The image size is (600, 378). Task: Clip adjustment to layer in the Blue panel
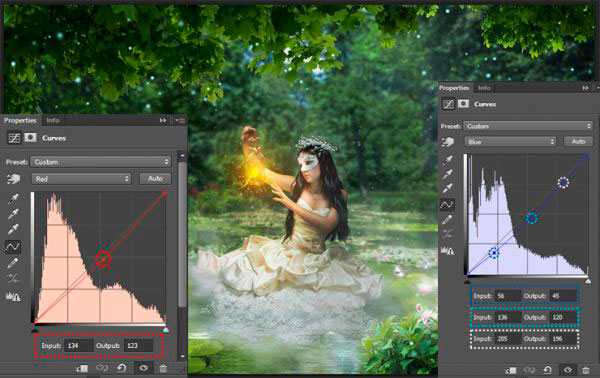tap(511, 370)
